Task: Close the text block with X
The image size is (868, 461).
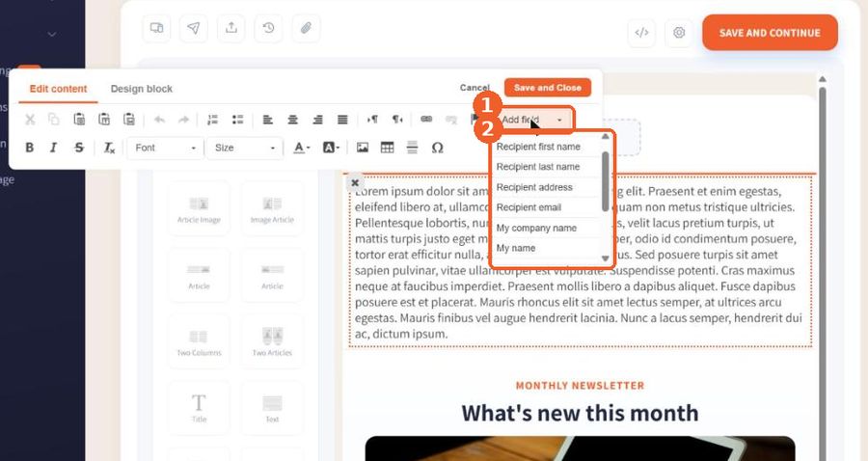Action: 355,182
